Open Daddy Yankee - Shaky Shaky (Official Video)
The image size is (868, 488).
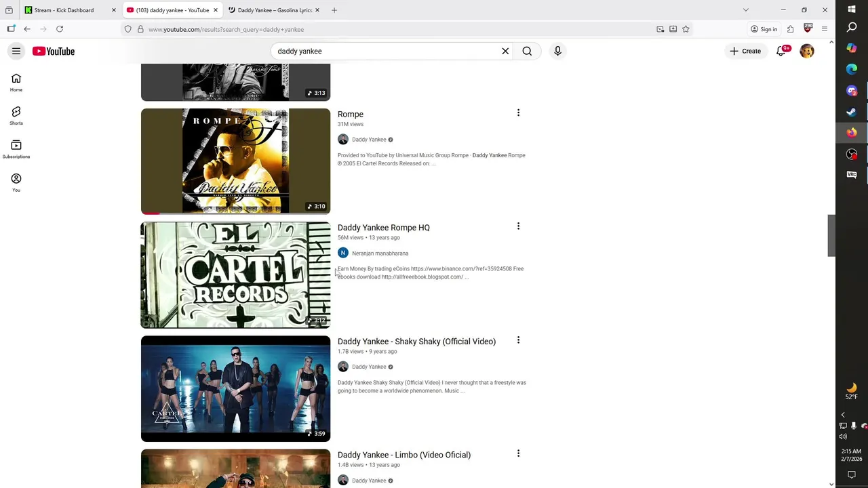tap(416, 342)
